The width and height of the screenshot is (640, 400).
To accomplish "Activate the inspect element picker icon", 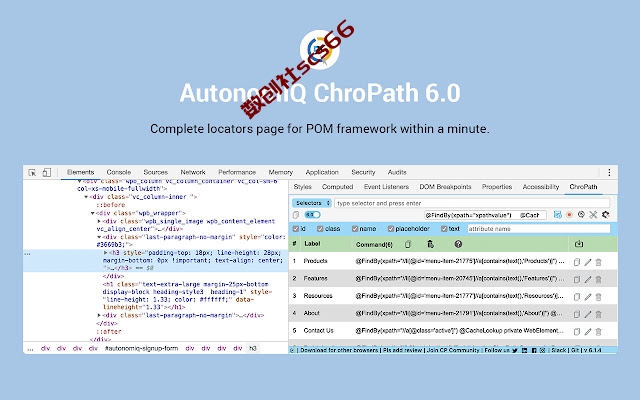I will click(32, 173).
